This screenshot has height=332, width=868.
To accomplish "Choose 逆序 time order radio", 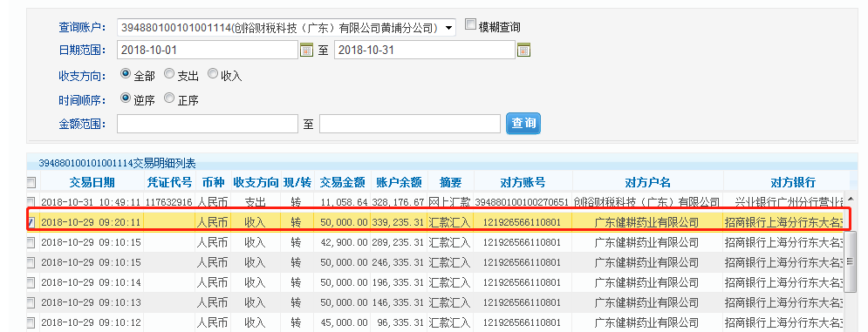I will 126,98.
